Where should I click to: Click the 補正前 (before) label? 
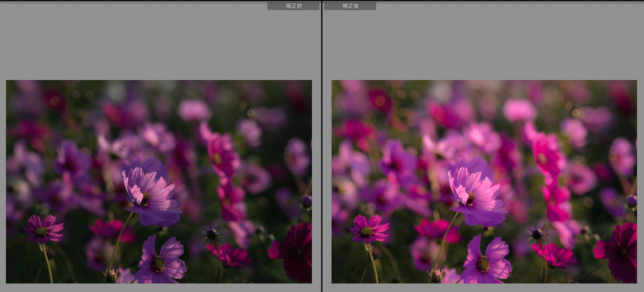294,6
